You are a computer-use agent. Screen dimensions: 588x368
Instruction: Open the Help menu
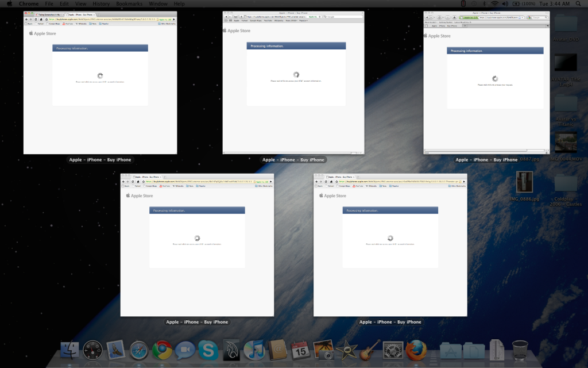(x=179, y=4)
